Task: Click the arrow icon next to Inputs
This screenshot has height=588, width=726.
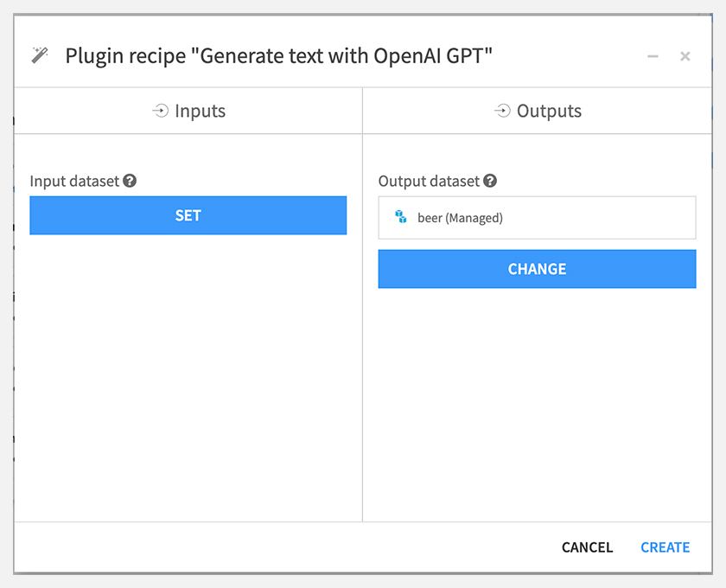Action: tap(160, 111)
